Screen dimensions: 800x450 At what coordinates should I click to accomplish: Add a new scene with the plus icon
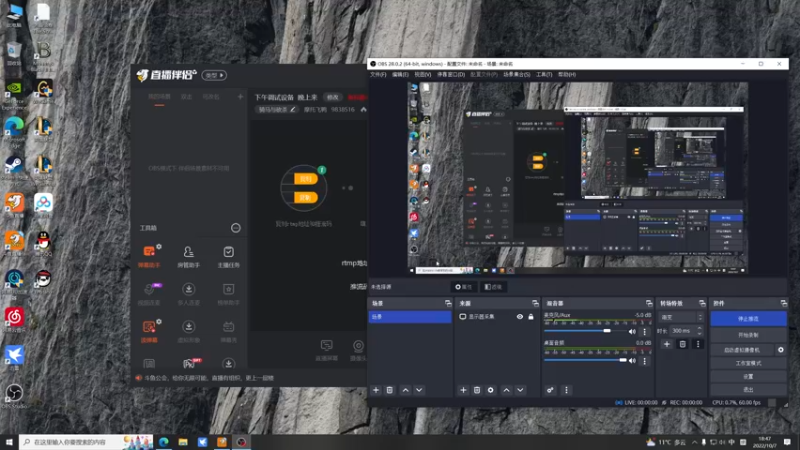tap(376, 390)
